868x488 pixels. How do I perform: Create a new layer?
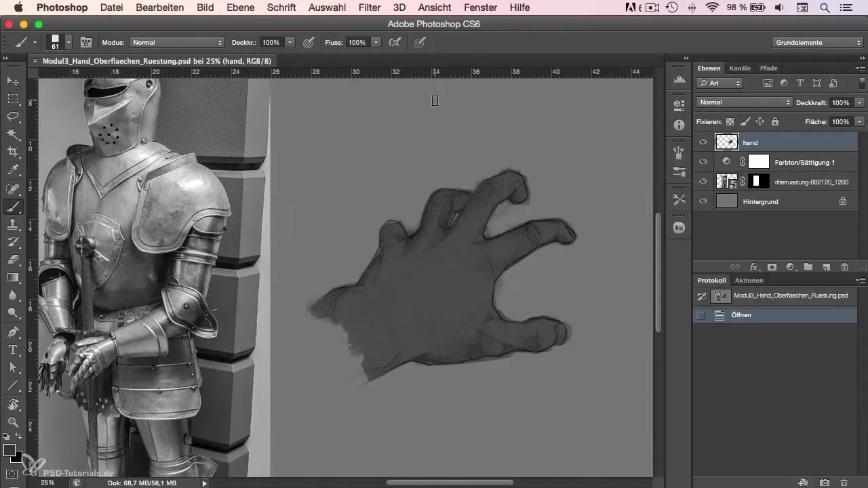click(x=826, y=267)
